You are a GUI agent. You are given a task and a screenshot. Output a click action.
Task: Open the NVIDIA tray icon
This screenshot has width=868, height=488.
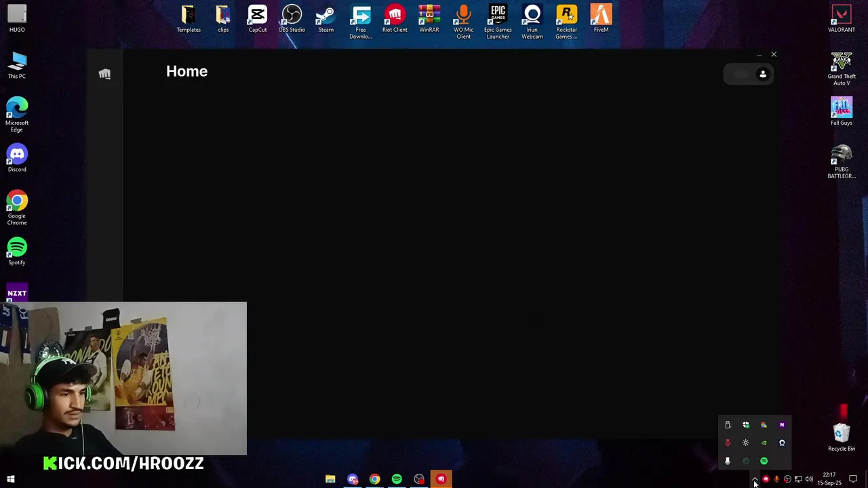[764, 443]
